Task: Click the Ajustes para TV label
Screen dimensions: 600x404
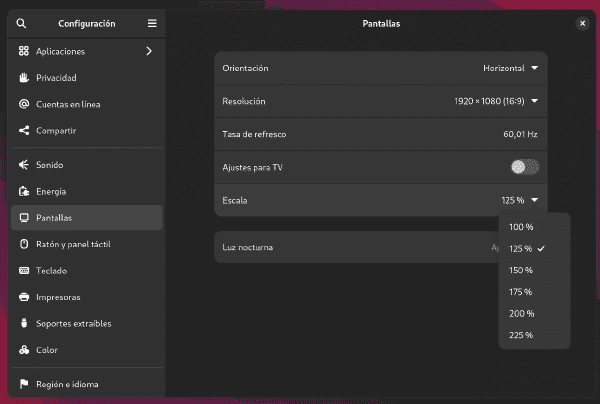Action: click(252, 167)
